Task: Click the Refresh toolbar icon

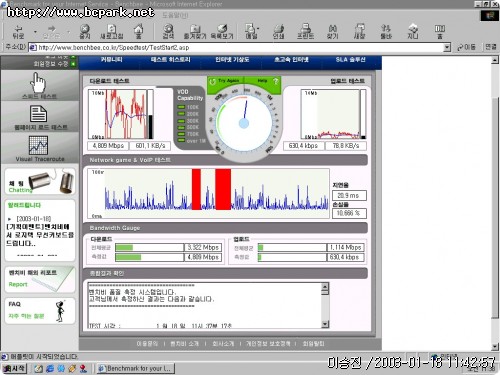Action: pyautogui.click(x=112, y=31)
